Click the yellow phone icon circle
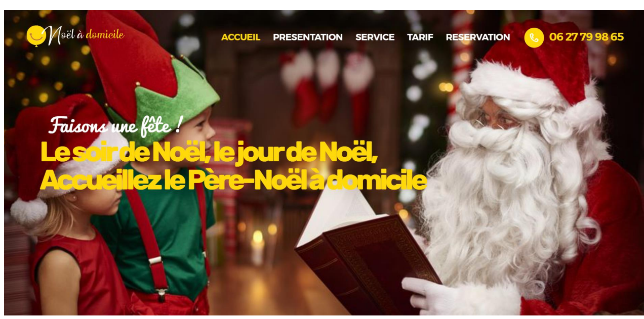 534,37
